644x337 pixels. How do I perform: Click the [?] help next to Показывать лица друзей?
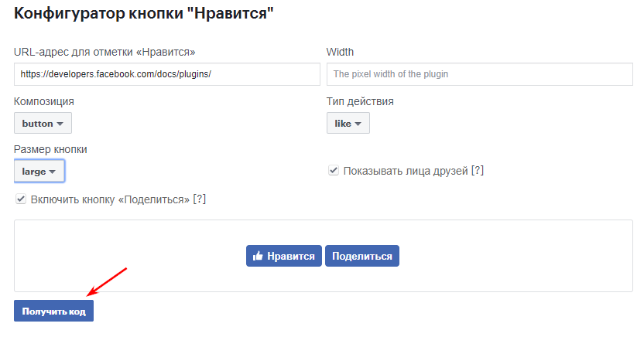click(478, 171)
